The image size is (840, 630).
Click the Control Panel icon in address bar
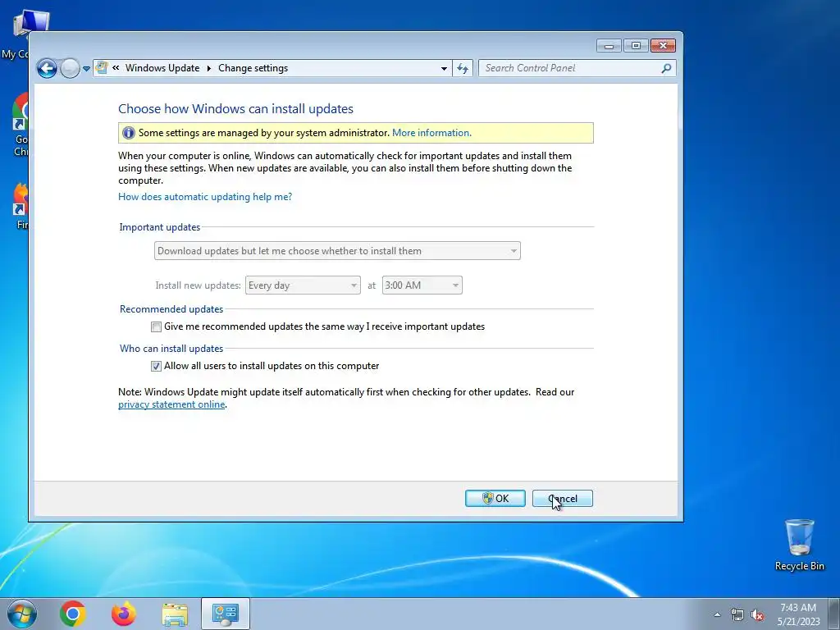coord(101,67)
